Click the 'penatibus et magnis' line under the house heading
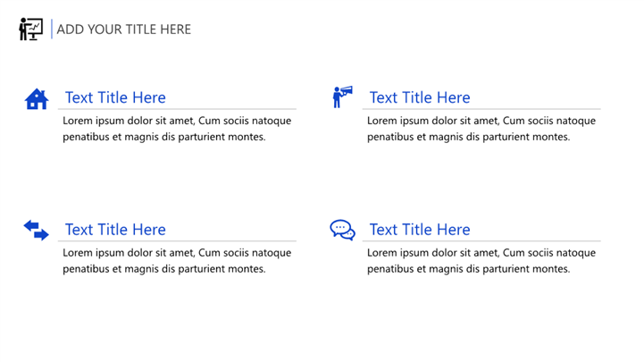Viewport: 644px width, 362px height. pos(164,137)
